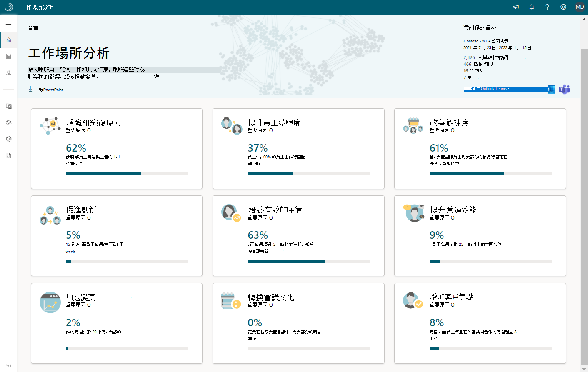Click the 首頁 breadcrumb
This screenshot has height=372, width=588.
(x=33, y=29)
